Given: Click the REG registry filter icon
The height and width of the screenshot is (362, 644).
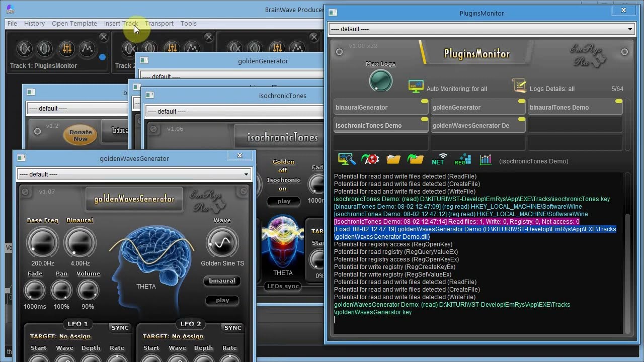Looking at the screenshot, I should click(x=462, y=160).
